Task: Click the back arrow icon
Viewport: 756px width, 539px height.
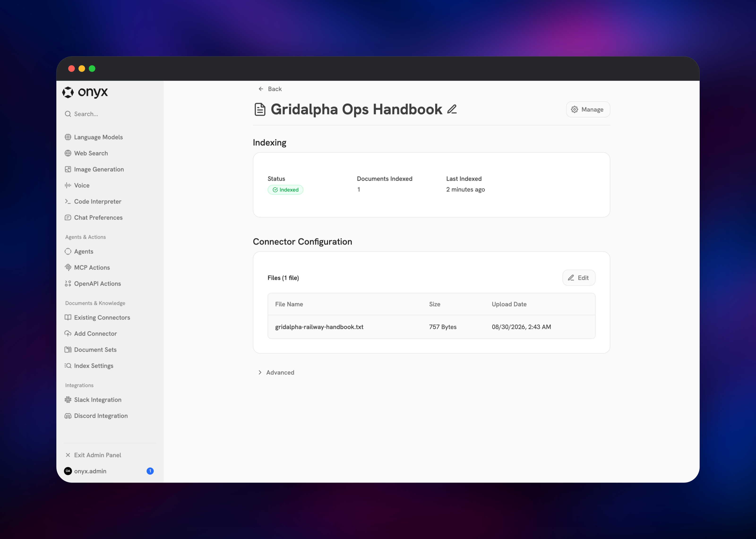Action: 261,89
